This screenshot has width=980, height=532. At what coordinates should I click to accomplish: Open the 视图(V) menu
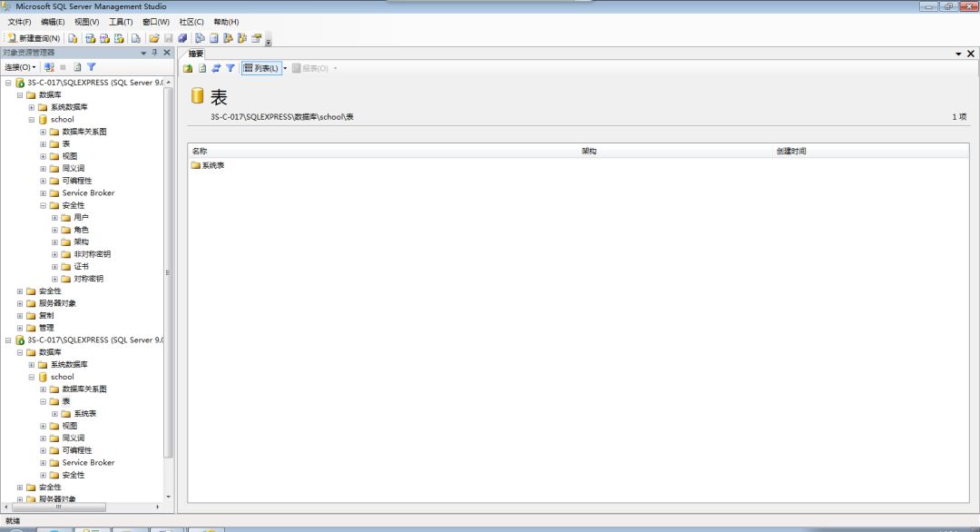(87, 22)
